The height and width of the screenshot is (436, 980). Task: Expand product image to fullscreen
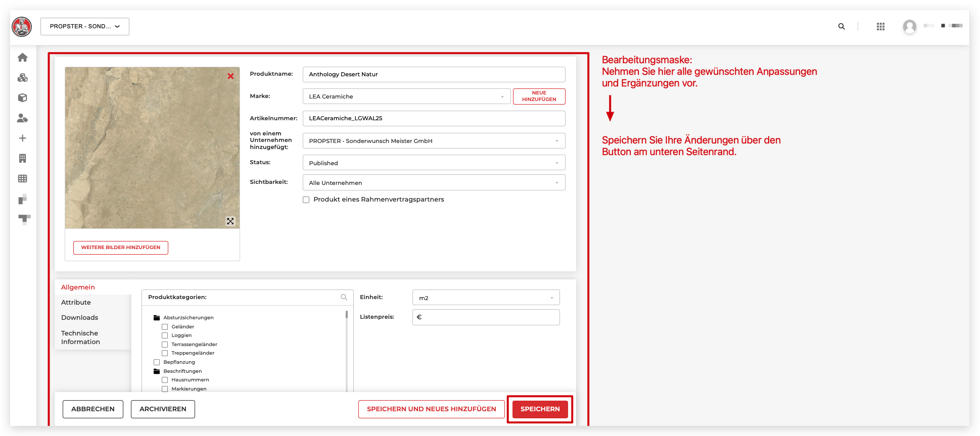click(230, 221)
